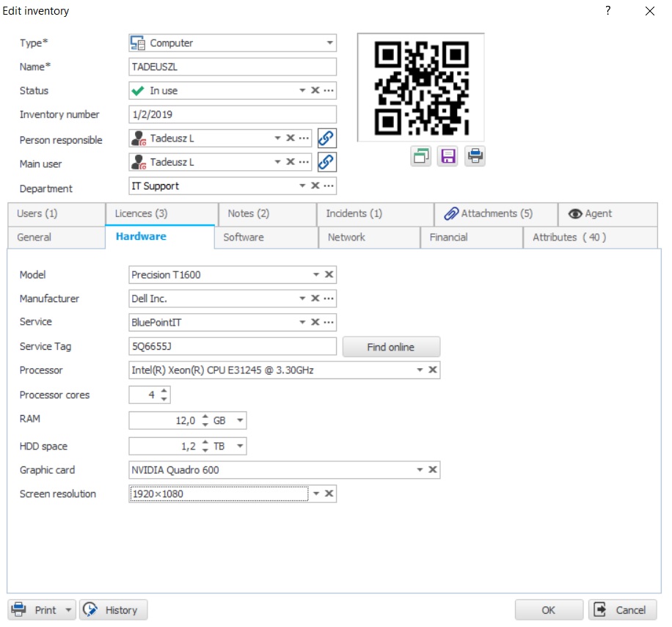Click the Inventory number field

[x=233, y=114]
